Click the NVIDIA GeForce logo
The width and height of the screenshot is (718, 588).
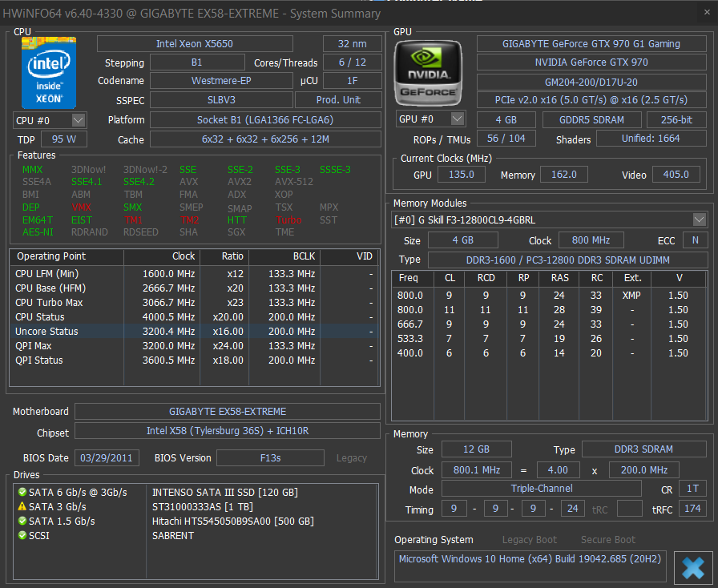429,73
